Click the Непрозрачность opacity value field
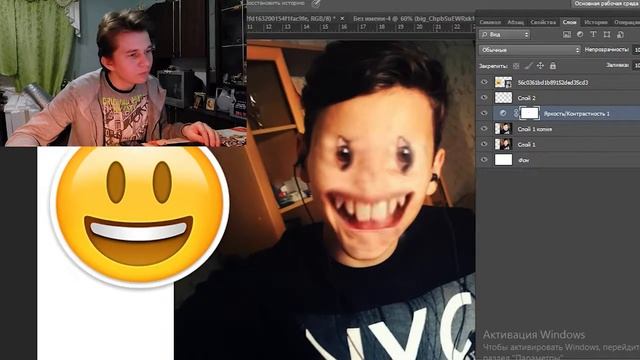Image resolution: width=640 pixels, height=360 pixels. [x=636, y=50]
